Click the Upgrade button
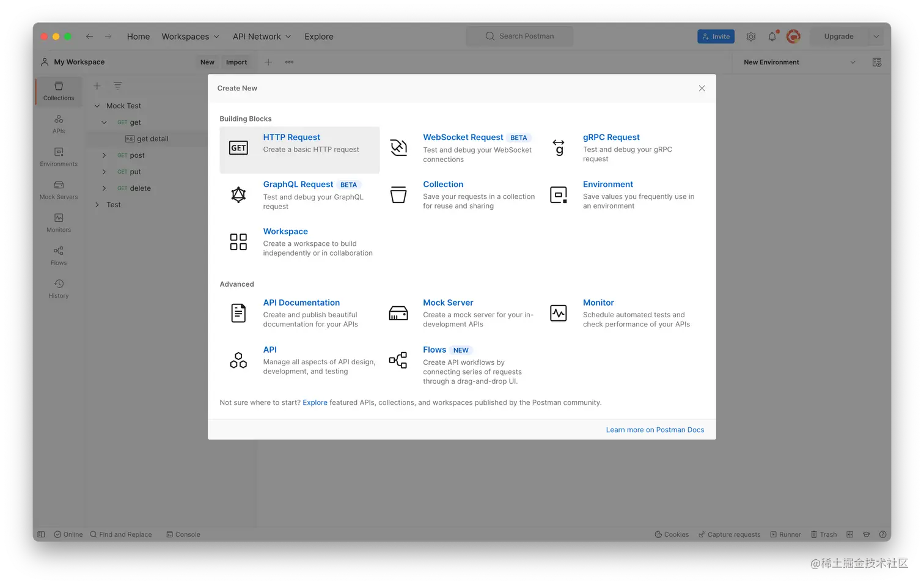Viewport: 924px width, 585px height. (x=838, y=37)
